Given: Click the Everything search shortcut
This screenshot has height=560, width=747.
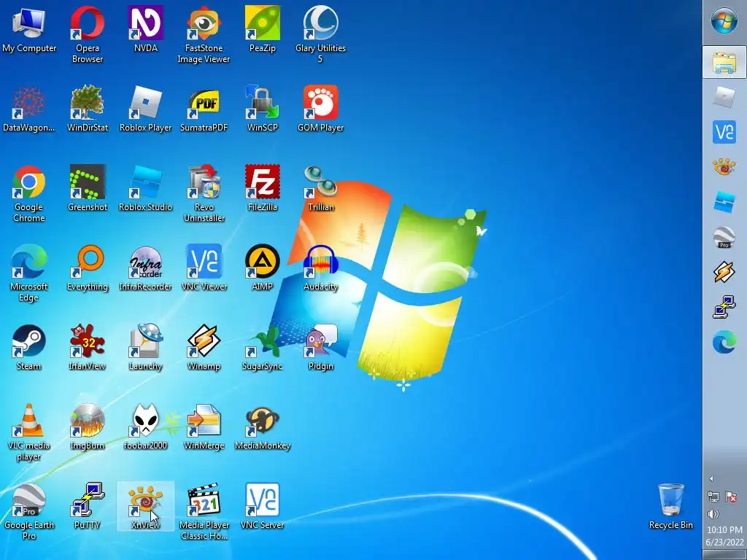Looking at the screenshot, I should point(88,268).
